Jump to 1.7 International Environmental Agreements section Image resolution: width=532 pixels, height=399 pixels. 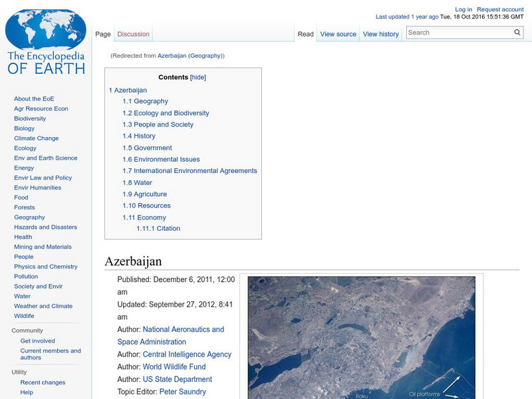189,170
